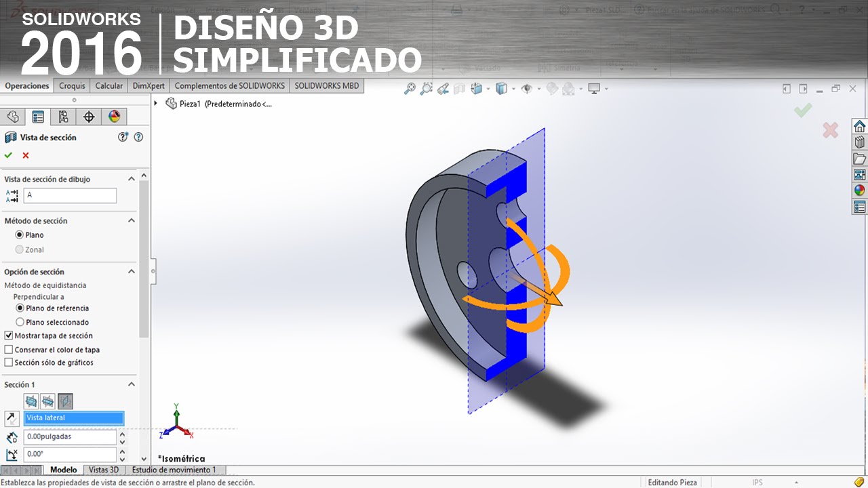Confirm with faded green check in viewport corner
868x488 pixels.
click(x=803, y=109)
